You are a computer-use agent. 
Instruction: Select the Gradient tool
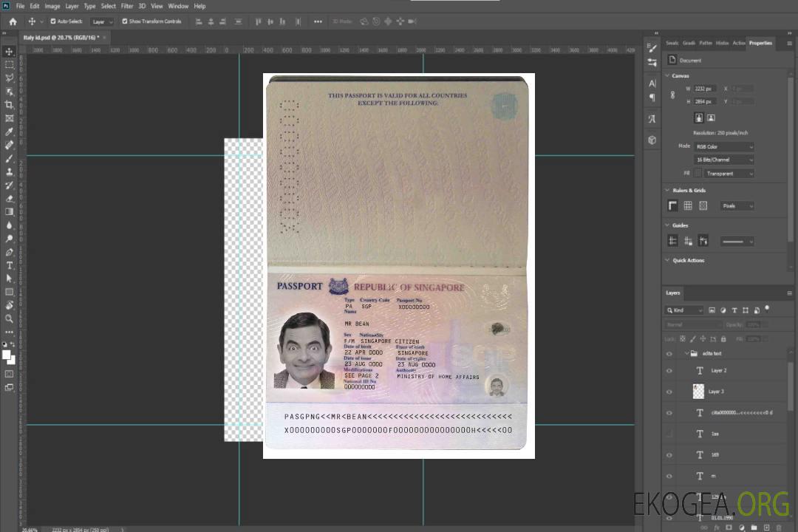9,212
